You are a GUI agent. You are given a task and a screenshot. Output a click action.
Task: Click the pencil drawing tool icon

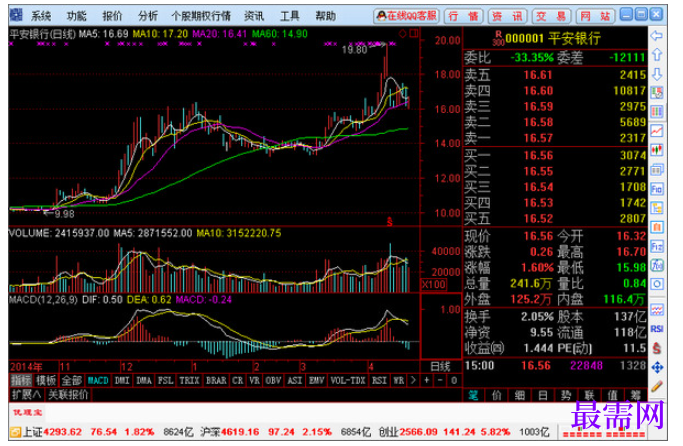(x=656, y=386)
